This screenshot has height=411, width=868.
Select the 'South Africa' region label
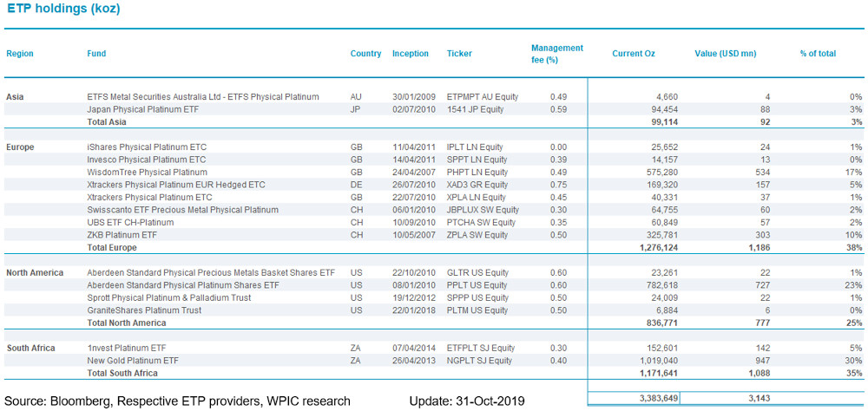tap(30, 348)
